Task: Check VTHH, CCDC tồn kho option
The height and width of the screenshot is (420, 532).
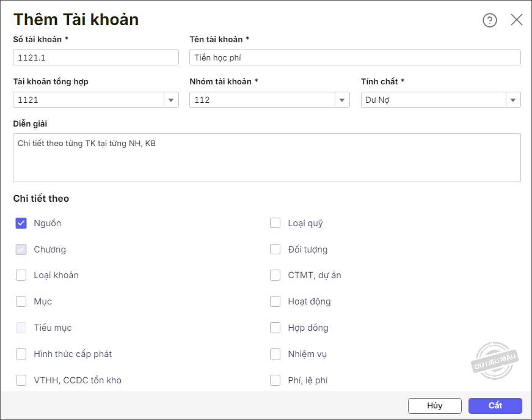Action: tap(21, 380)
